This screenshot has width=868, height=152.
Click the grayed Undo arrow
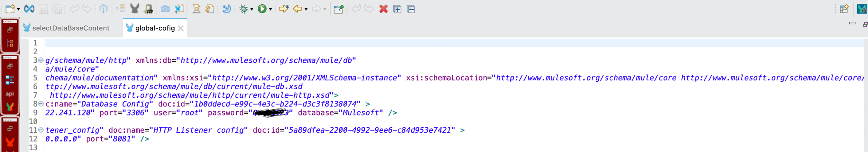point(74,8)
